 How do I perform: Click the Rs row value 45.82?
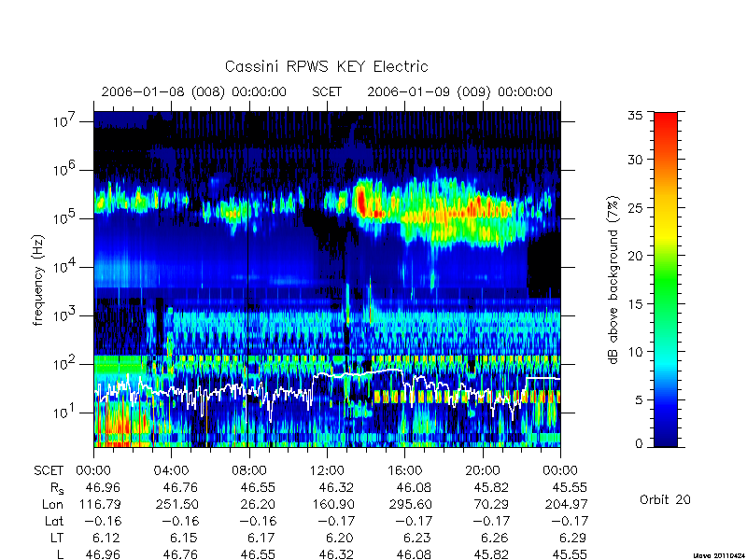[x=491, y=487]
